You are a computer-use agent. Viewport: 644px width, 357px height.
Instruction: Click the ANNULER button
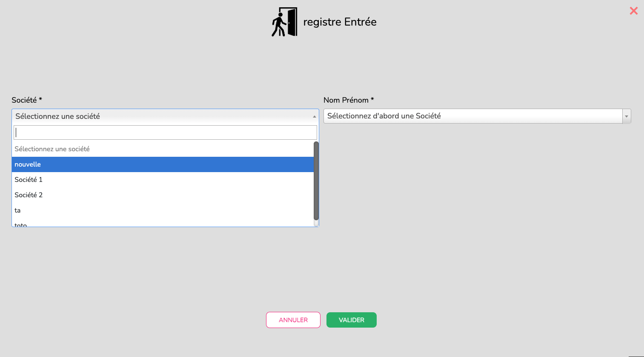point(293,320)
